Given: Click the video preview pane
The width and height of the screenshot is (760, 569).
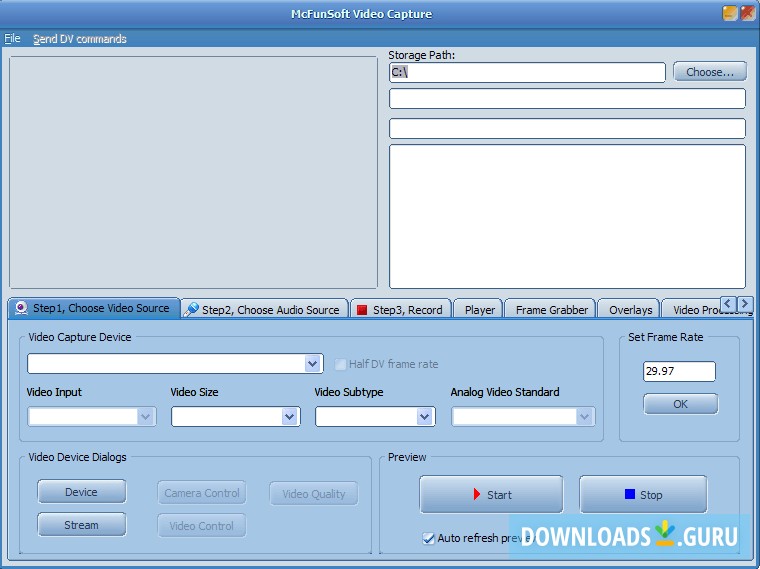Looking at the screenshot, I should pos(193,173).
